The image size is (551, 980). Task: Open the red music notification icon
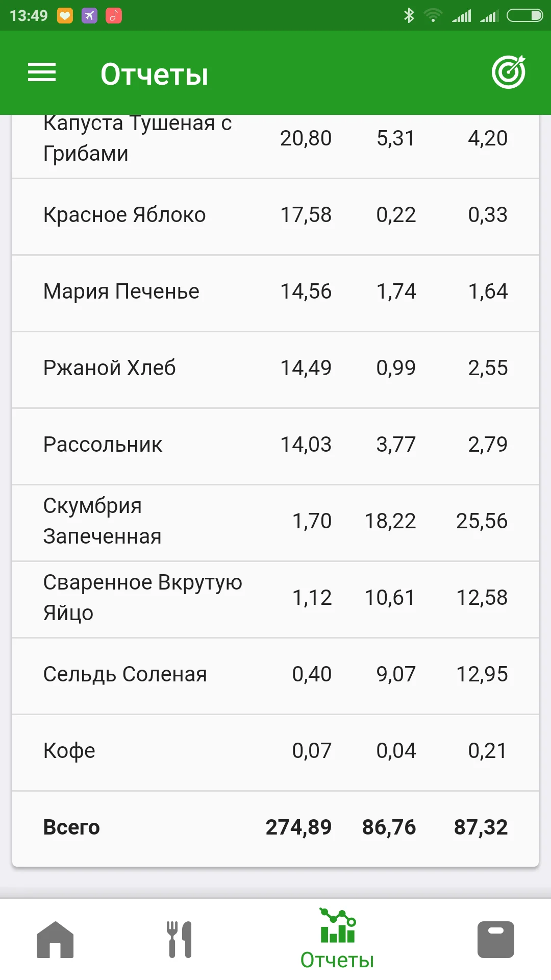pos(114,16)
